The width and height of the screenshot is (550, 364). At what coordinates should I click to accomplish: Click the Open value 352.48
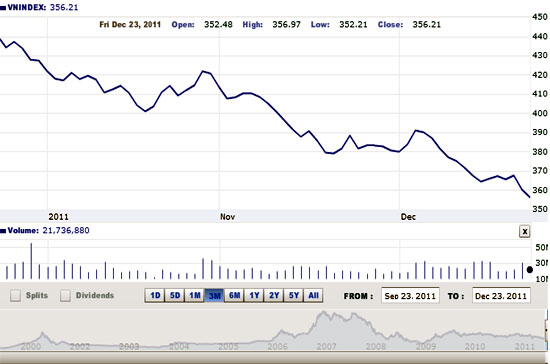click(218, 25)
